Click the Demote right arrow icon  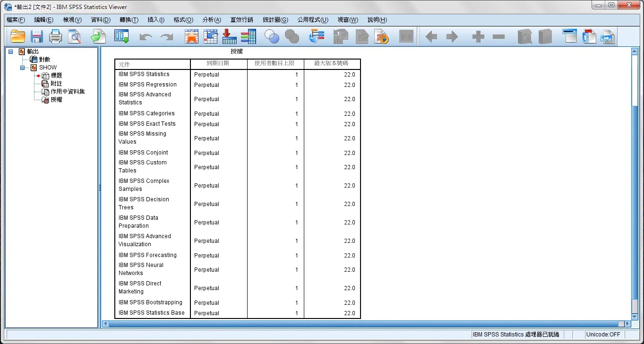coord(452,37)
